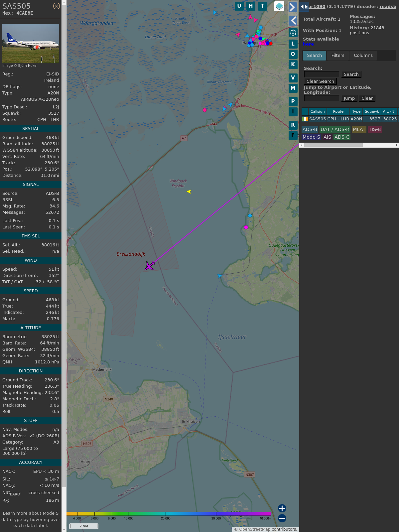Click the Search text input field
This screenshot has height=532, width=399.
pyautogui.click(x=322, y=74)
